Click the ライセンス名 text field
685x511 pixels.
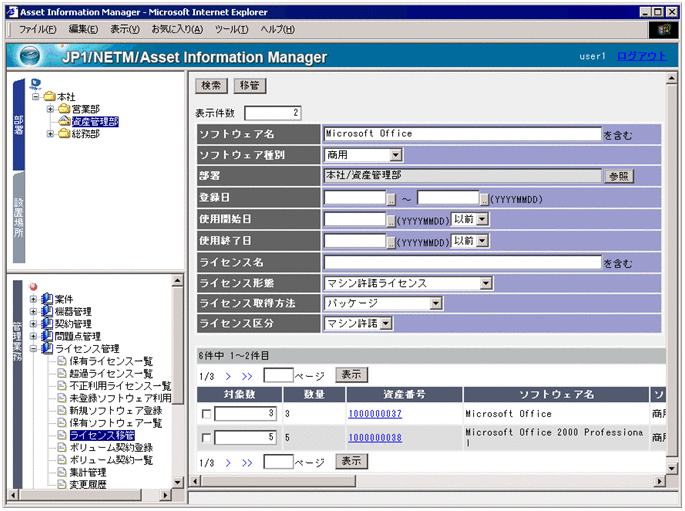[463, 262]
